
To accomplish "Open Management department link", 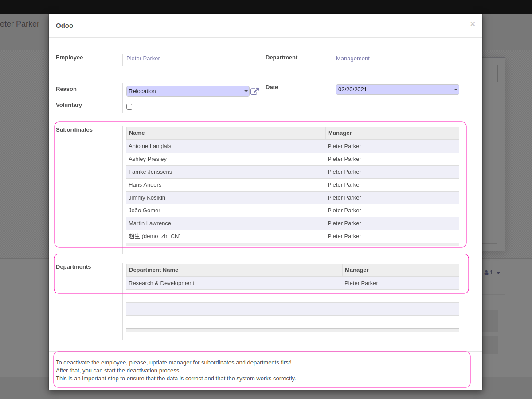I will [x=353, y=59].
